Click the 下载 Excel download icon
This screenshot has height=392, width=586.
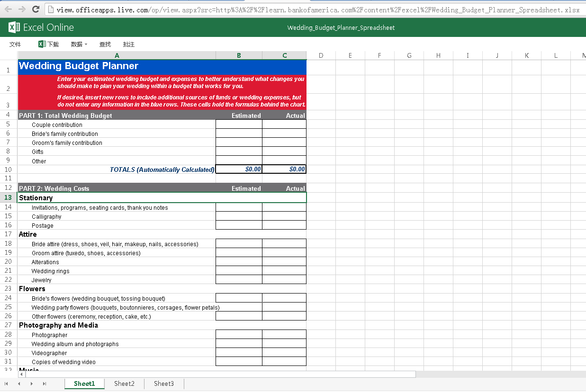42,44
